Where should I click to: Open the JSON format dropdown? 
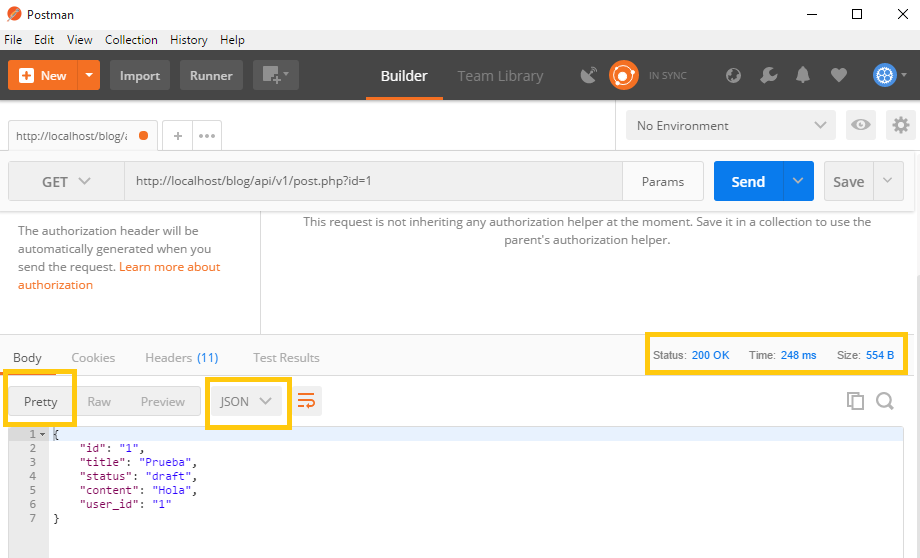(245, 401)
